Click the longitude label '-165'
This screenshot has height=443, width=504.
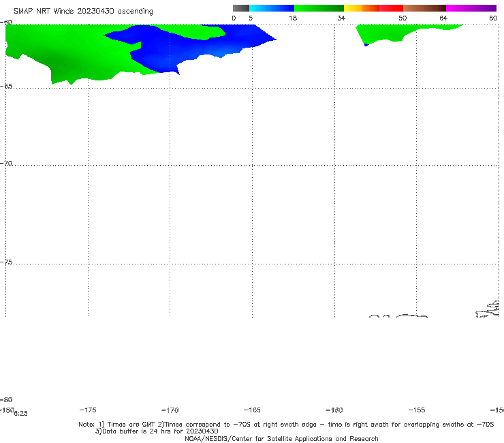252,410
